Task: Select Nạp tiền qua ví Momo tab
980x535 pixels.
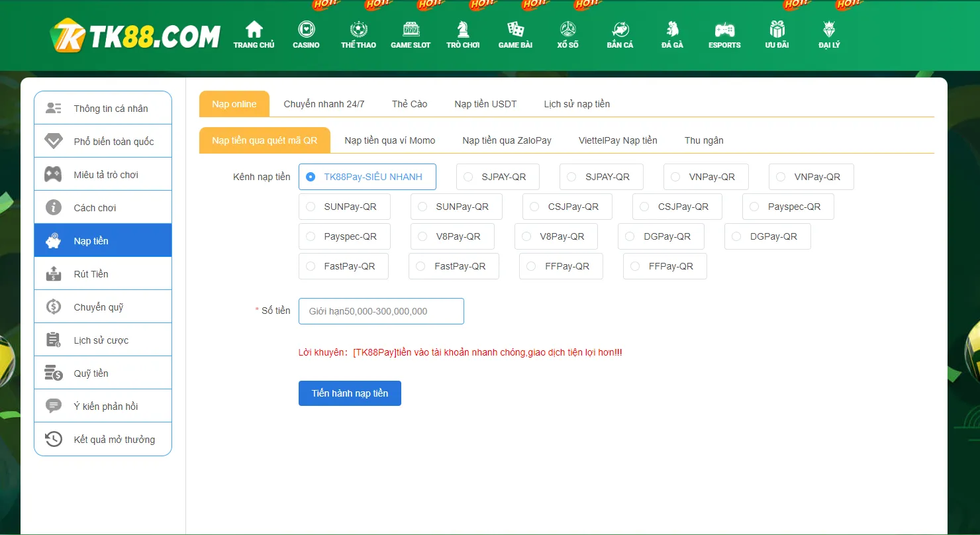Action: [390, 140]
